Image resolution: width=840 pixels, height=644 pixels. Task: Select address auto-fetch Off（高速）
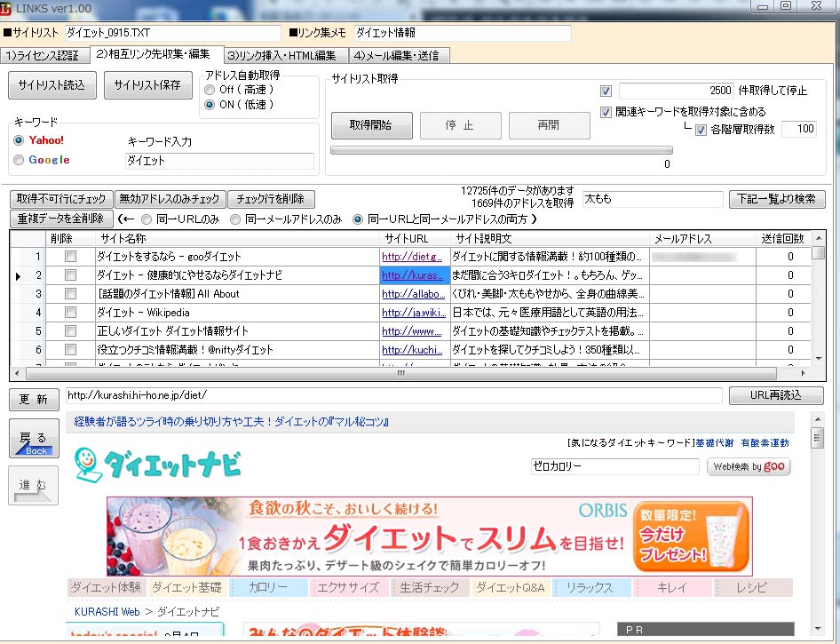point(210,90)
